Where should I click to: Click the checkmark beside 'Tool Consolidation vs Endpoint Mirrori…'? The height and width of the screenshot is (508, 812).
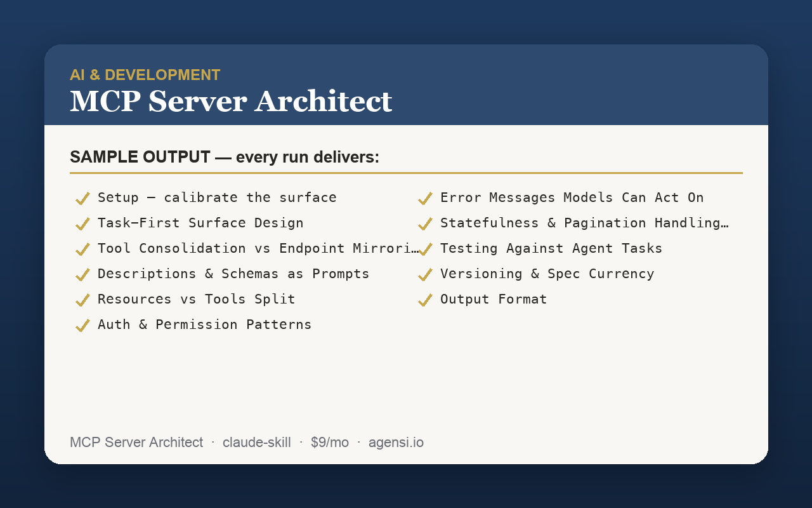(x=82, y=249)
